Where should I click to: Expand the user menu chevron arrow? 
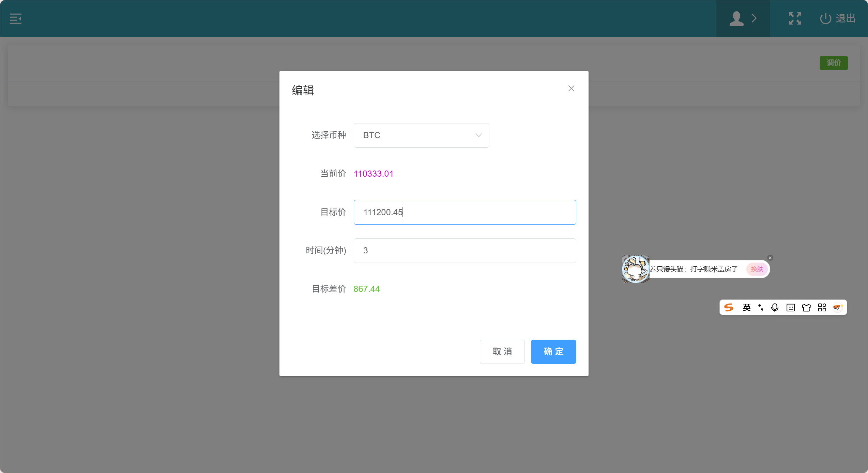click(x=754, y=18)
